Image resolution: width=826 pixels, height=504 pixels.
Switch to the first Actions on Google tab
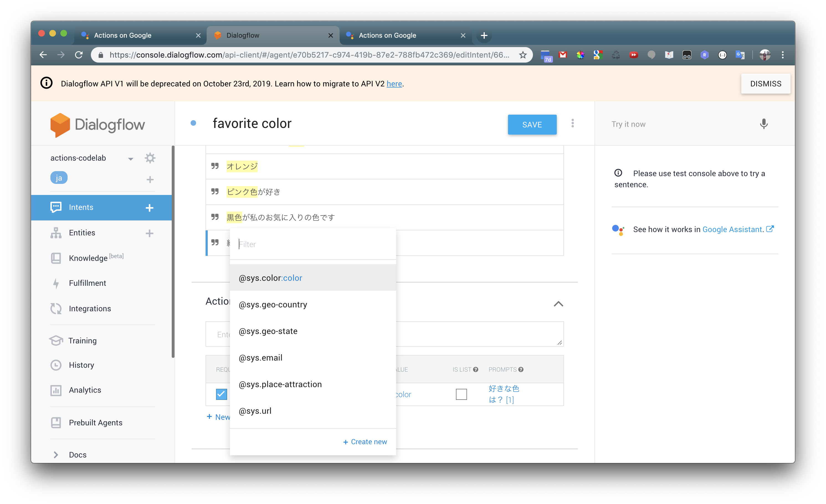pyautogui.click(x=123, y=35)
